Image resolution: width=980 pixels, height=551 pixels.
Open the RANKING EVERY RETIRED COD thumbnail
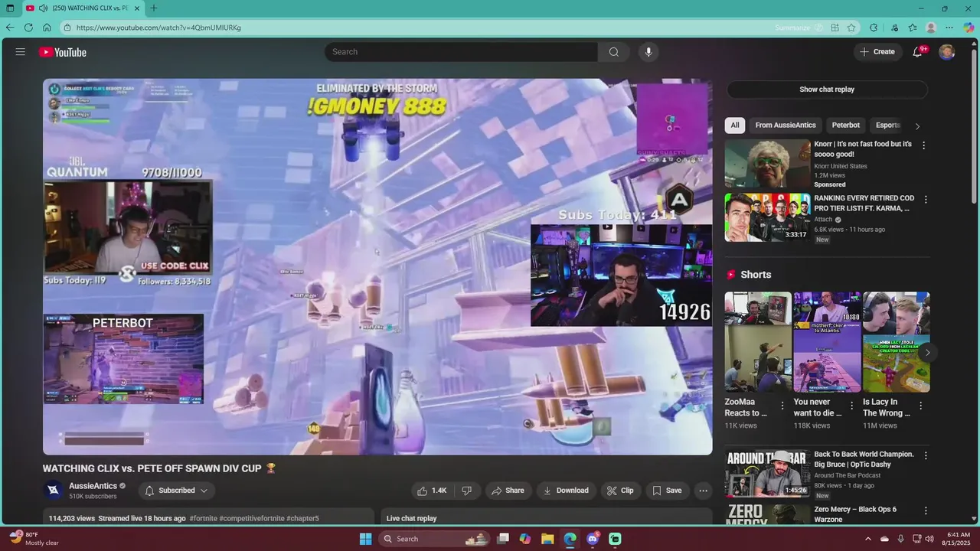[x=767, y=217]
